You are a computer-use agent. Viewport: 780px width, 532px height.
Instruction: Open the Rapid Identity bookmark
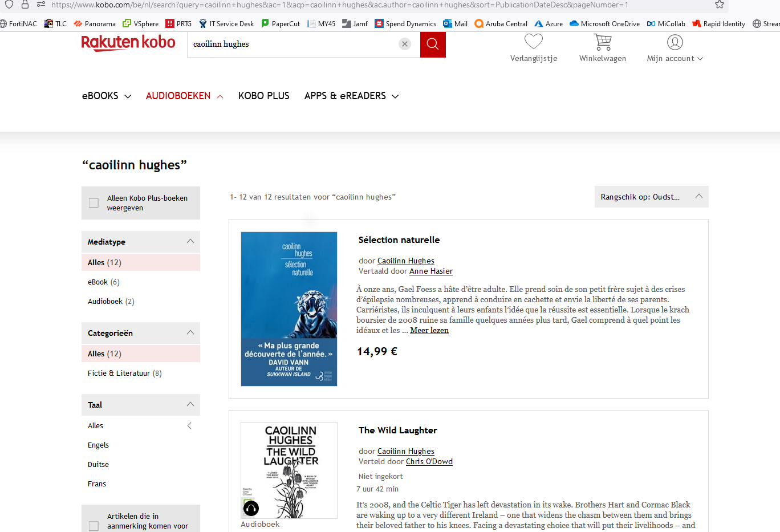(x=718, y=23)
